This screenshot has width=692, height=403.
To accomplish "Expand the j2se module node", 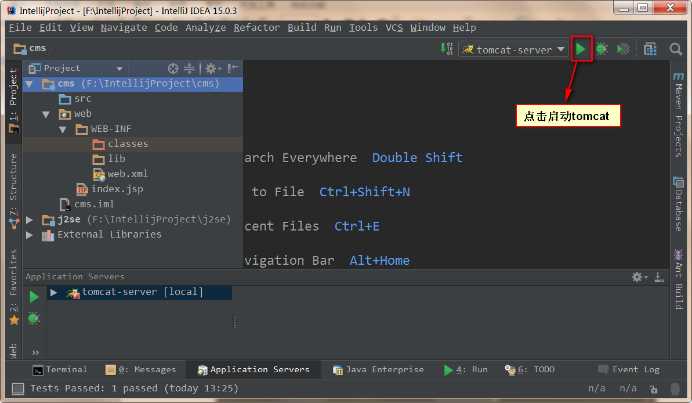I will (29, 219).
